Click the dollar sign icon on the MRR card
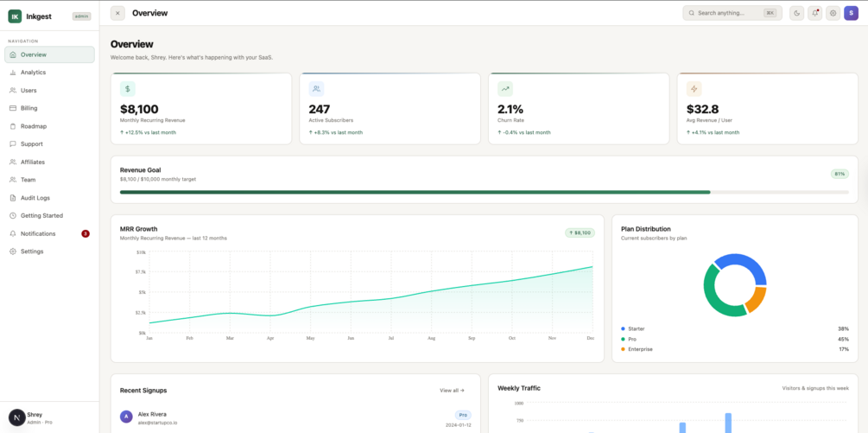Image resolution: width=868 pixels, height=433 pixels. coord(127,89)
